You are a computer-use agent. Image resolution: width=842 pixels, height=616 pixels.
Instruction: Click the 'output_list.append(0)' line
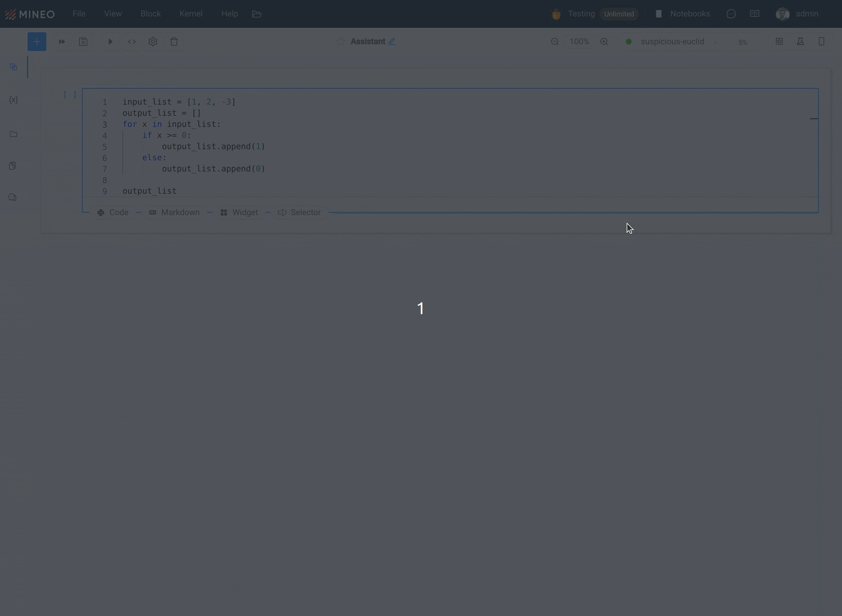point(213,169)
